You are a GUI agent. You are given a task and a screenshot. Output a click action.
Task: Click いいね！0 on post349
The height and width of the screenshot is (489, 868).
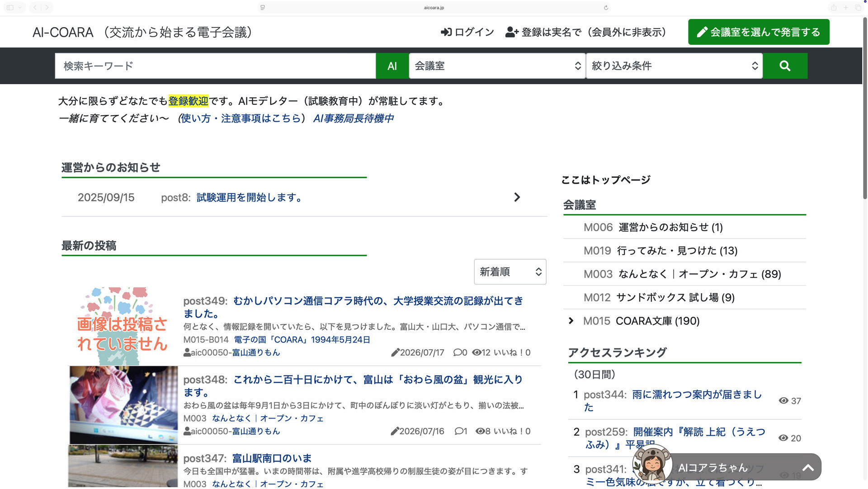pos(512,353)
